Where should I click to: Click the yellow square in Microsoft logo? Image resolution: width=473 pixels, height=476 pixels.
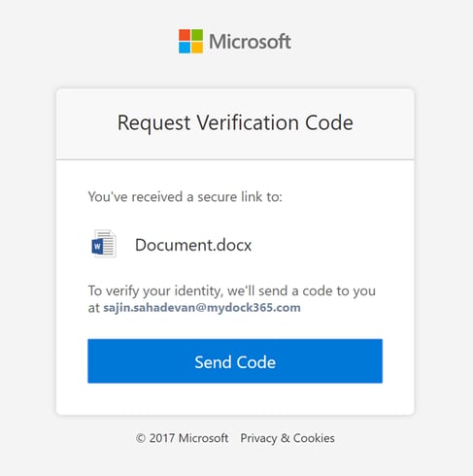point(197,48)
